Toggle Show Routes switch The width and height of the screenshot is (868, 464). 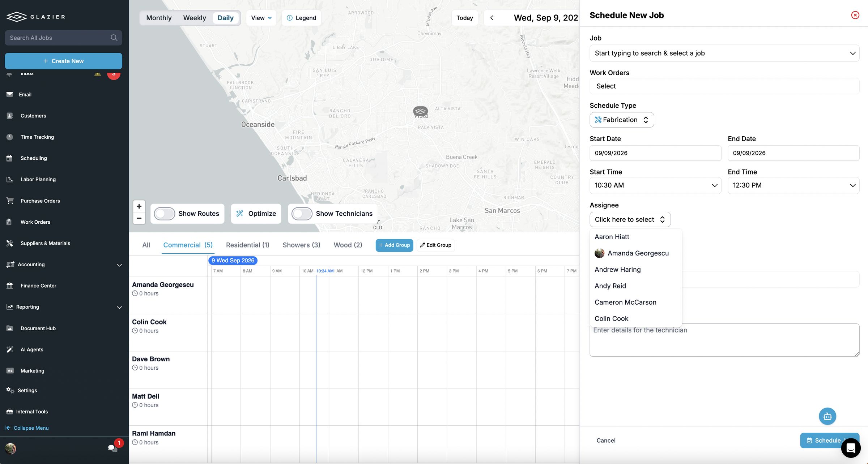(165, 214)
